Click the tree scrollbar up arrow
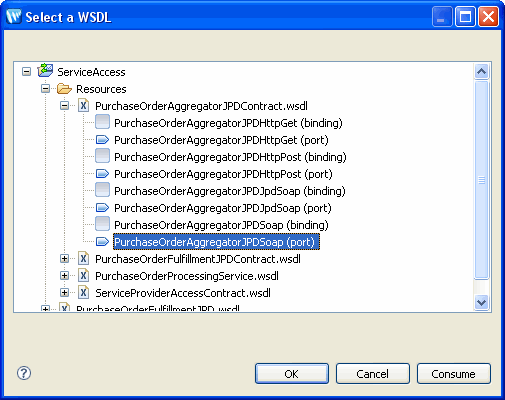Viewport: 505px width, 400px height. click(481, 71)
